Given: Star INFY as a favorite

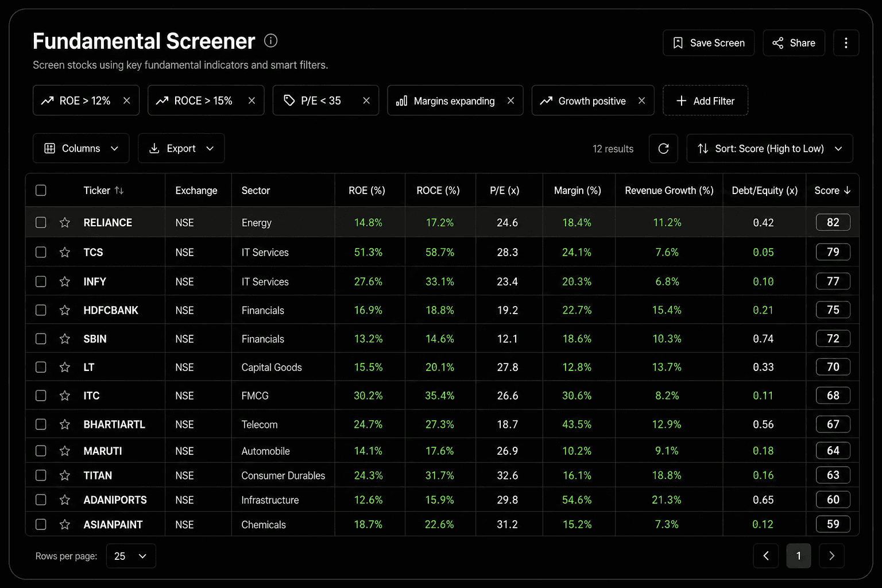Looking at the screenshot, I should [x=65, y=281].
